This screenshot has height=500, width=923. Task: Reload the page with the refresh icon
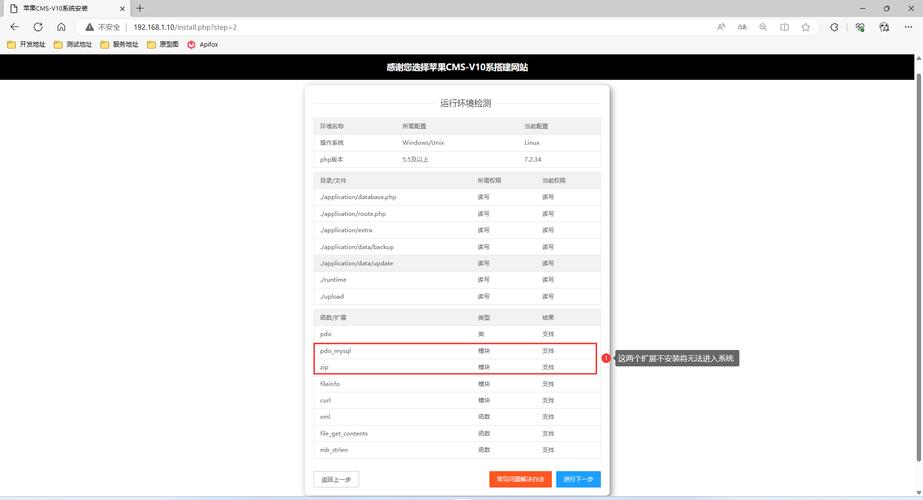click(x=38, y=27)
